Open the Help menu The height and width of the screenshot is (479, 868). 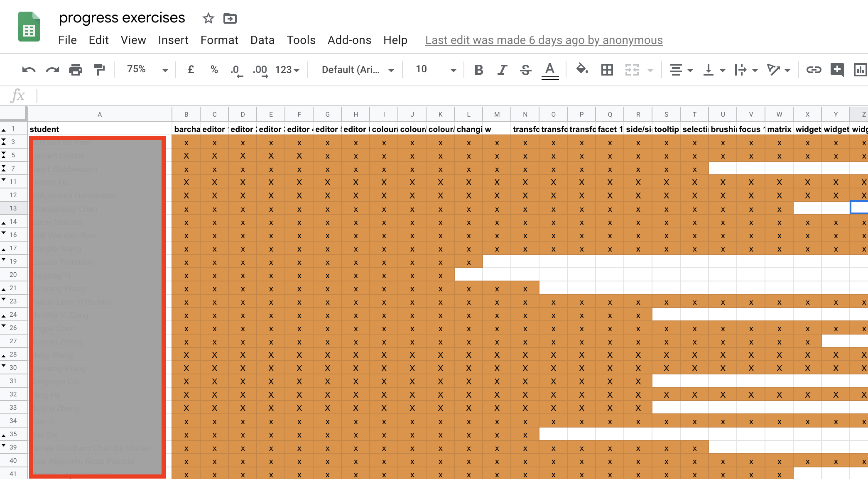click(395, 40)
